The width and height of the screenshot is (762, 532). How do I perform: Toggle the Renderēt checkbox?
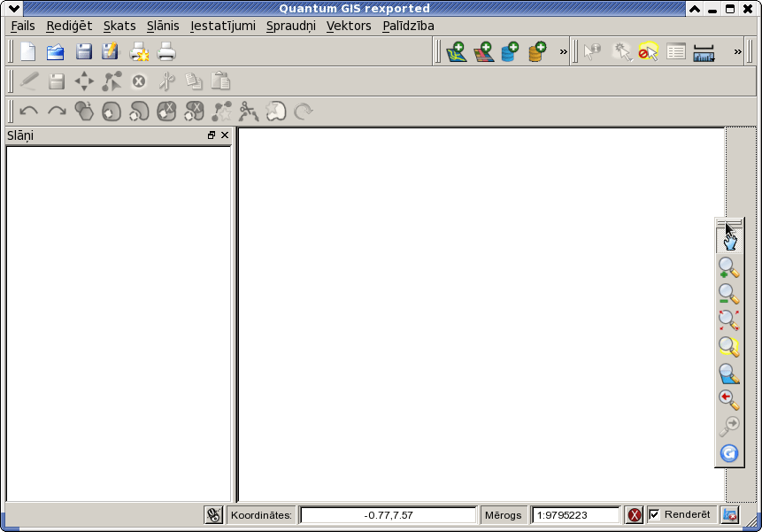pyautogui.click(x=655, y=514)
